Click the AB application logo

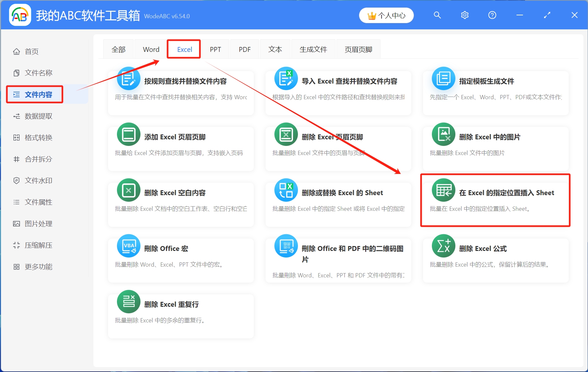coord(20,15)
